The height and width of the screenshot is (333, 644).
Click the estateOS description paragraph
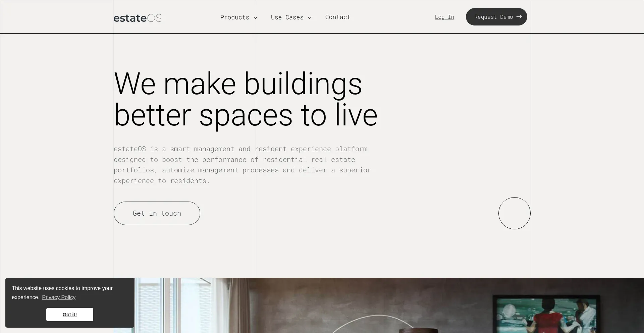pos(243,165)
